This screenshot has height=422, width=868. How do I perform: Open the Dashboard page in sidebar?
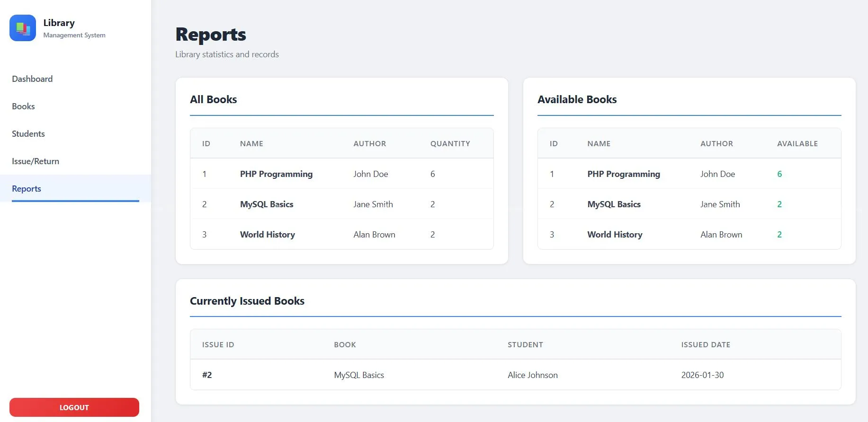click(x=32, y=79)
